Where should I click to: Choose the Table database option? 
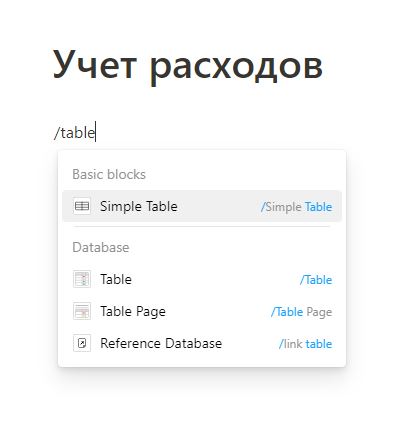pos(202,279)
